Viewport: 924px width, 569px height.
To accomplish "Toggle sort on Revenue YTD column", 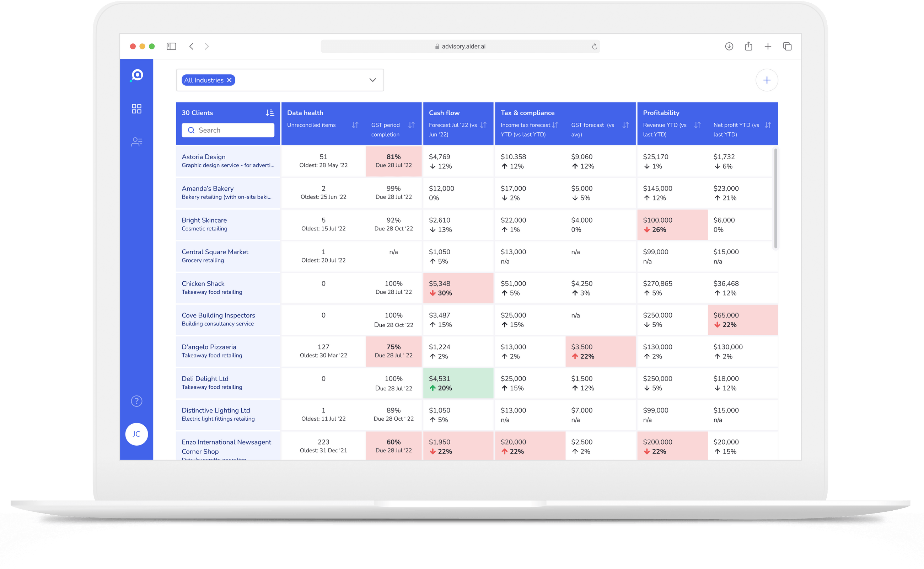I will (698, 125).
